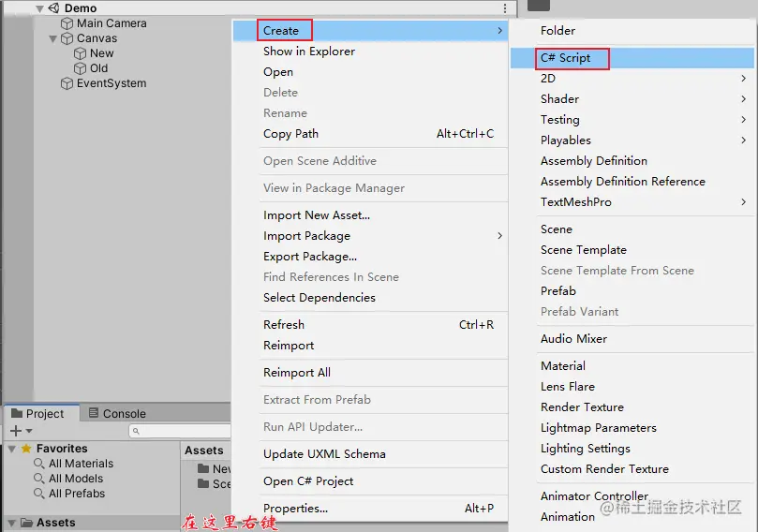Expand the Import Package submenu
Viewport: 758px width, 532px height.
click(x=499, y=236)
